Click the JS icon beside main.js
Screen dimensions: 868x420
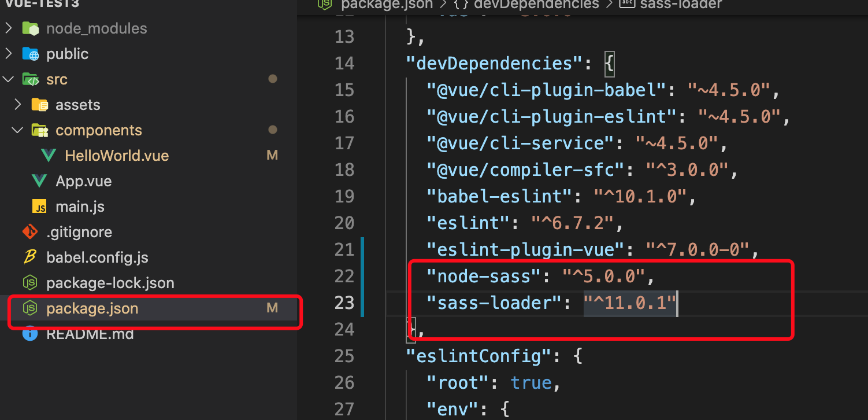point(39,207)
